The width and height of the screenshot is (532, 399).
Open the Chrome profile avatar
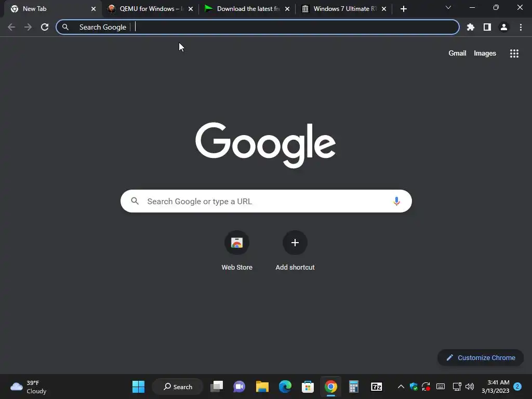click(x=504, y=27)
